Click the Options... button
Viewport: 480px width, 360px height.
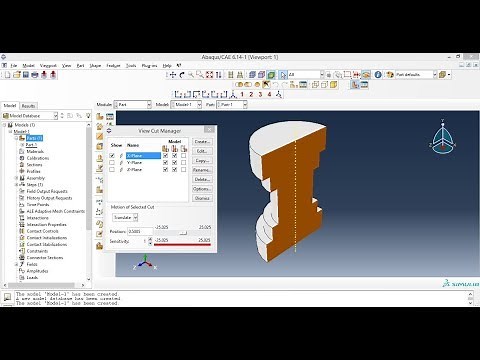(202, 189)
